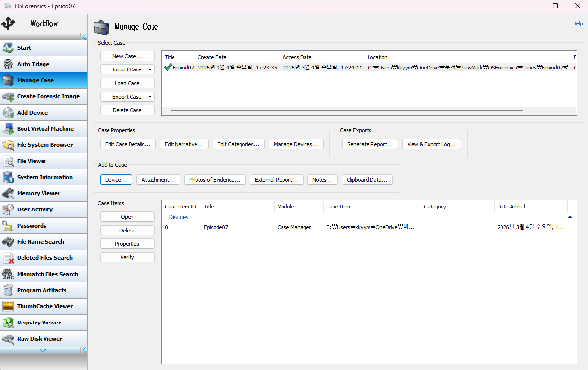
Task: Add Photos of Evidence
Action: (x=215, y=180)
